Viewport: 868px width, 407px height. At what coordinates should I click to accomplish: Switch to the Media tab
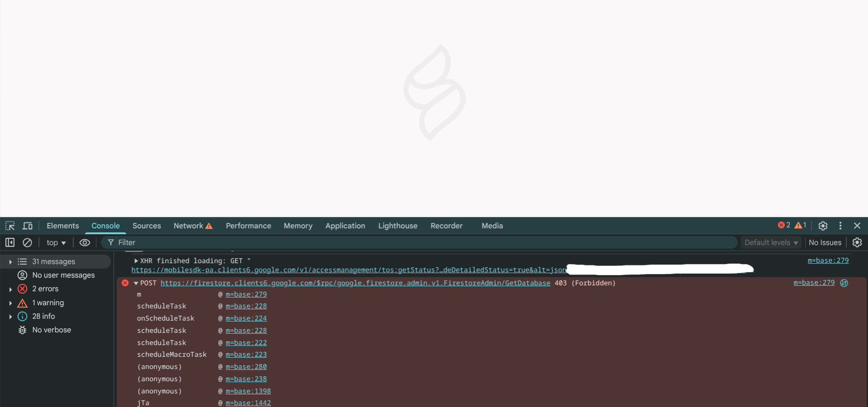(492, 226)
